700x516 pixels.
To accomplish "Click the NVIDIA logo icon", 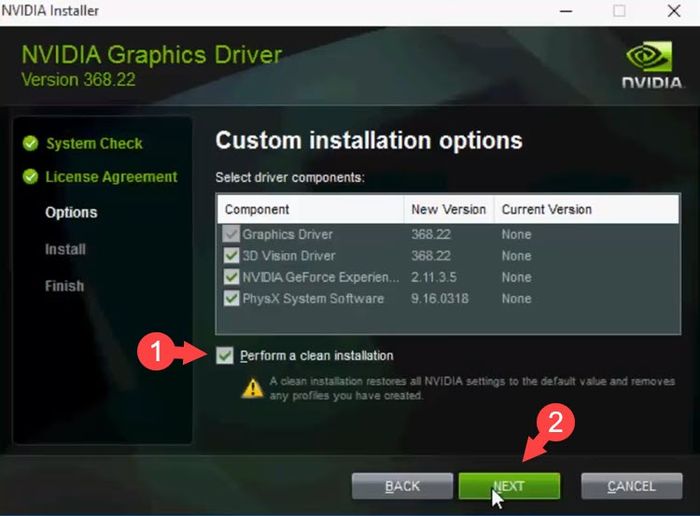I will (x=652, y=65).
